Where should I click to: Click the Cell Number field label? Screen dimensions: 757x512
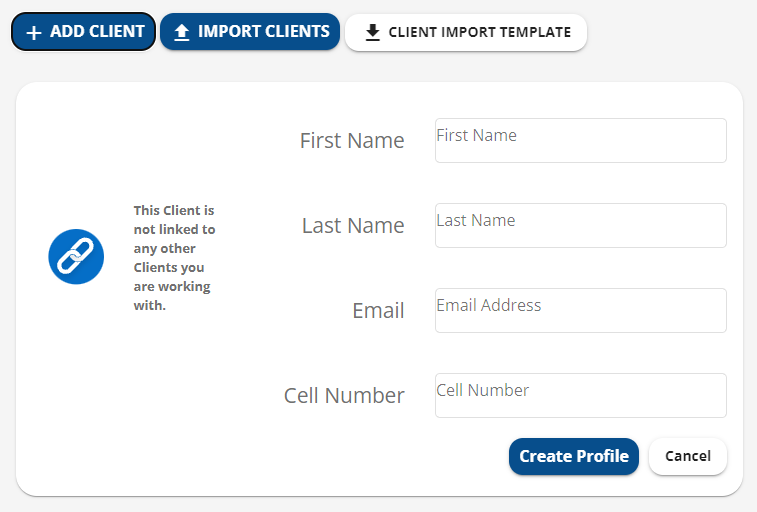pos(344,396)
